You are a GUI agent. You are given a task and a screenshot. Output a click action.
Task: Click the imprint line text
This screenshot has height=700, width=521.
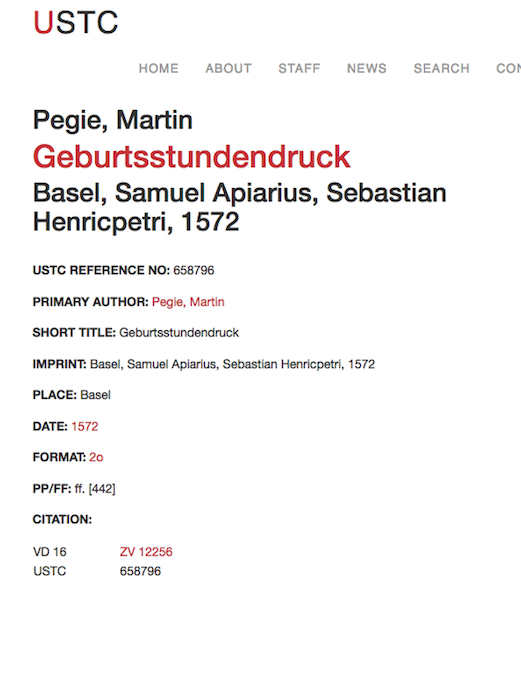[232, 364]
